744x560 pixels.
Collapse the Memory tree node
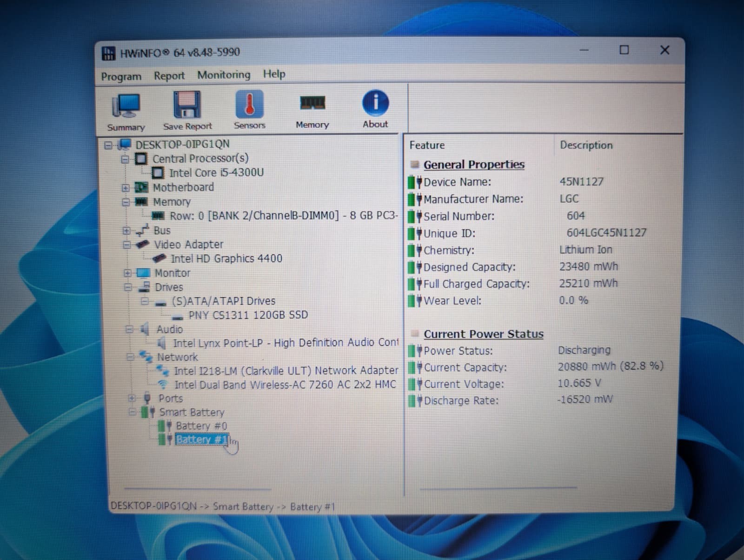point(126,202)
